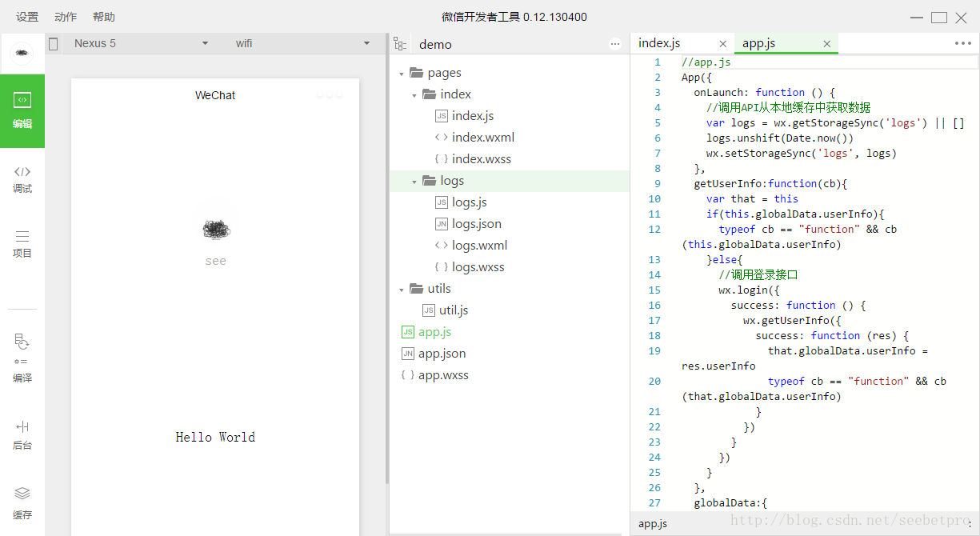Click the 'see' nickname in simulator
Screen dimensions: 980x536
(x=216, y=261)
